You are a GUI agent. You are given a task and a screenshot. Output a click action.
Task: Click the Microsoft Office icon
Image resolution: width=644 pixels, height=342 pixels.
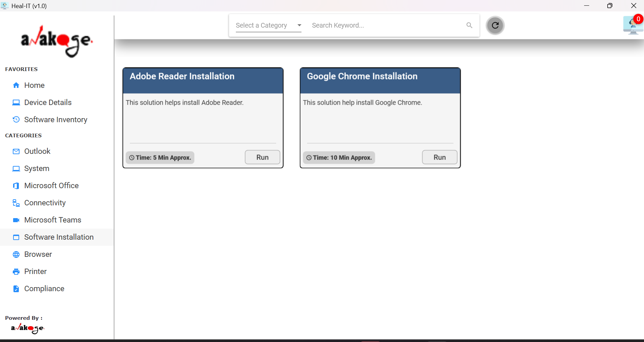pos(16,186)
